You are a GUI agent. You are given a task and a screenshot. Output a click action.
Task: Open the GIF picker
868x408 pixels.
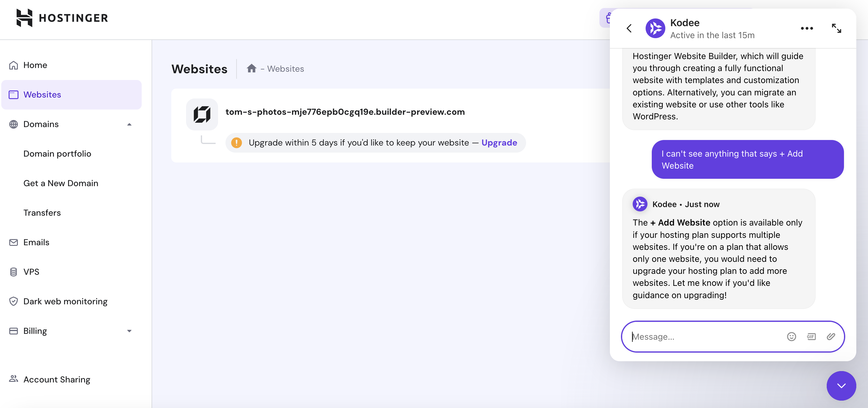click(811, 337)
